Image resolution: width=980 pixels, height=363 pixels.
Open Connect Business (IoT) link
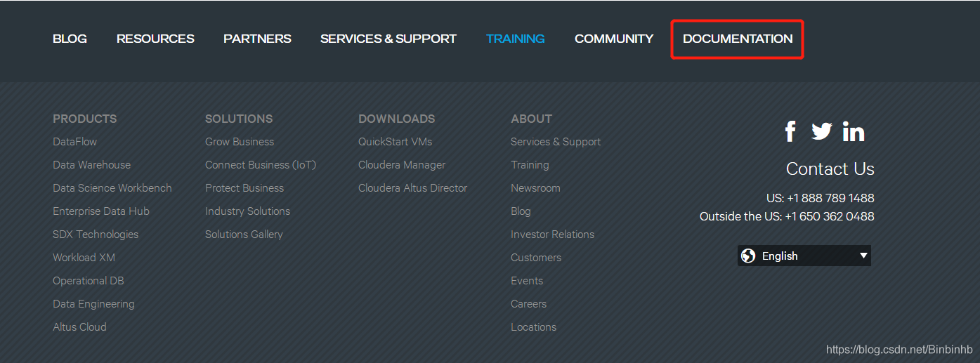click(261, 164)
